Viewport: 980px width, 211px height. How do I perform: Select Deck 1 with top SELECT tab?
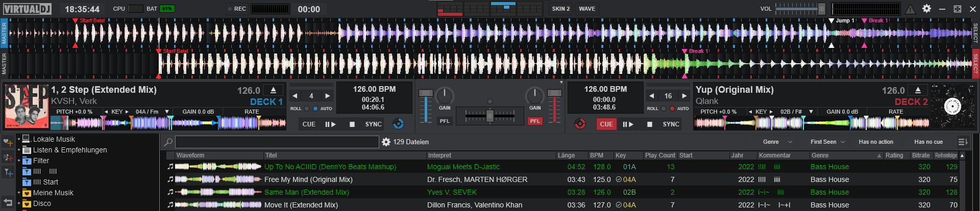[x=975, y=33]
